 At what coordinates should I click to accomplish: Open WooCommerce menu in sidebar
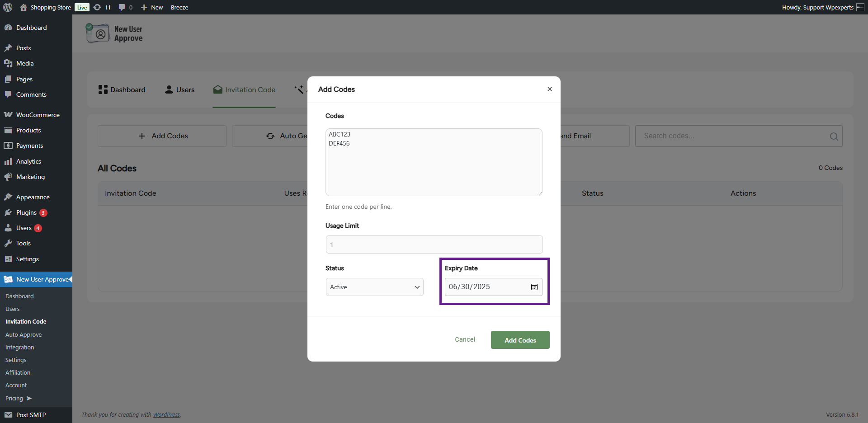click(x=38, y=115)
